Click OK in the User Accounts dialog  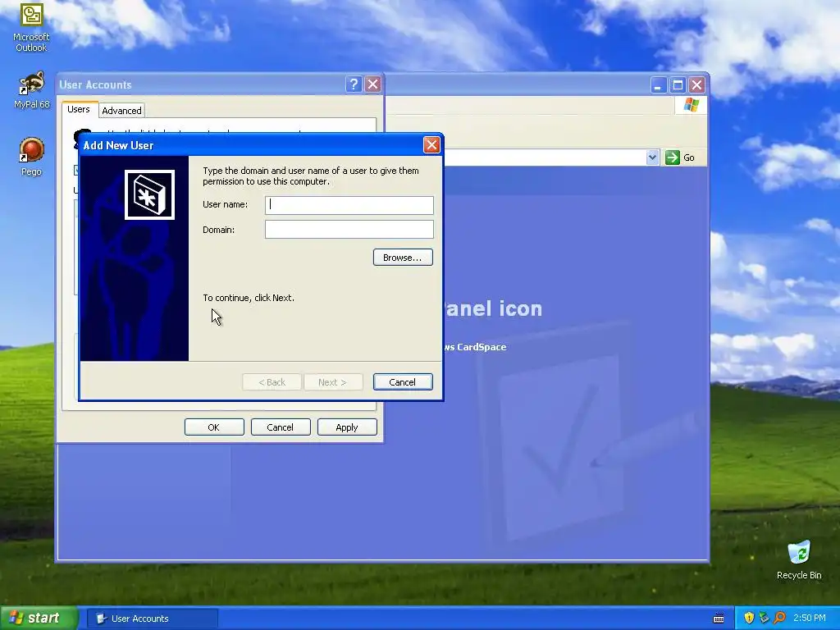pyautogui.click(x=214, y=427)
